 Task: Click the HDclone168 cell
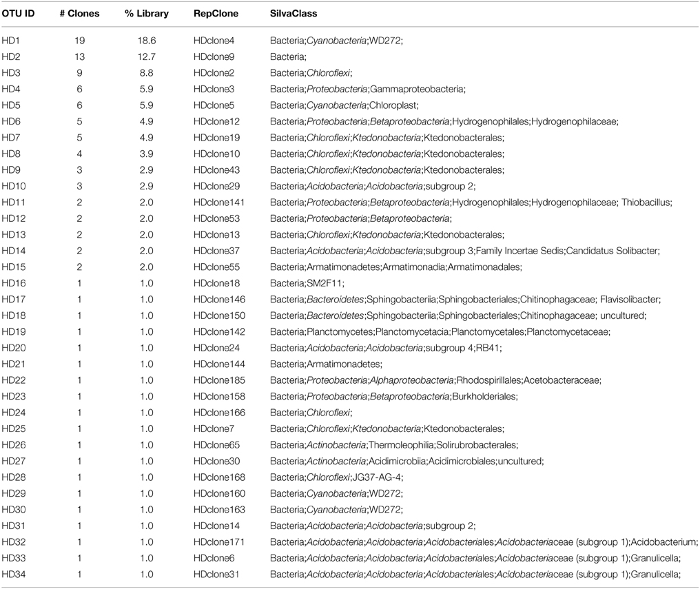[219, 477]
